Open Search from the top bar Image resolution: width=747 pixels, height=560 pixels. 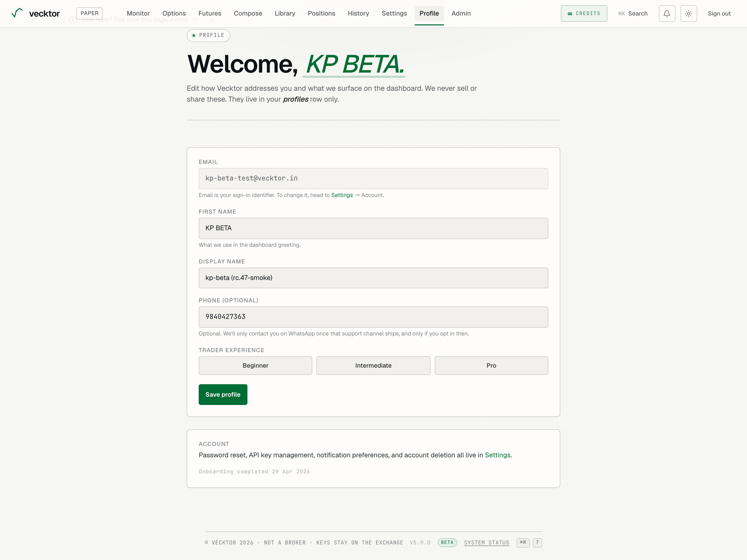click(633, 13)
